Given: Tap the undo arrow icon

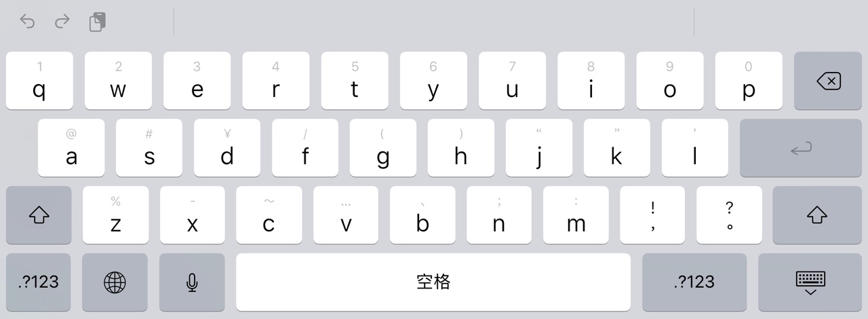Looking at the screenshot, I should point(27,22).
